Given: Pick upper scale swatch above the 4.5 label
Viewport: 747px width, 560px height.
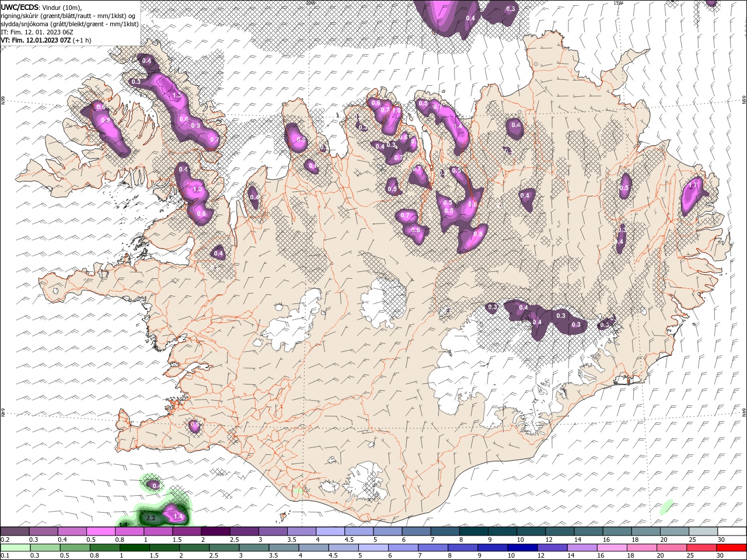Looking at the screenshot, I should point(359,531).
